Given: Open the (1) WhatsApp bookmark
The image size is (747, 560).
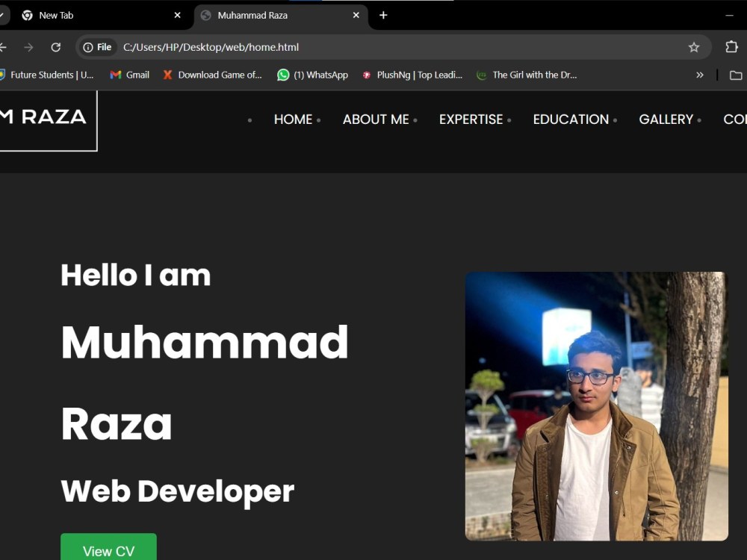Looking at the screenshot, I should 312,75.
